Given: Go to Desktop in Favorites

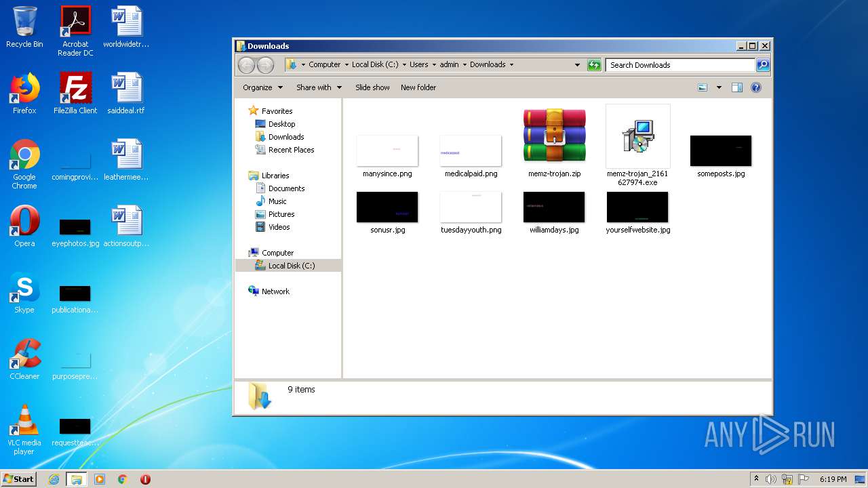Looking at the screenshot, I should (x=275, y=124).
